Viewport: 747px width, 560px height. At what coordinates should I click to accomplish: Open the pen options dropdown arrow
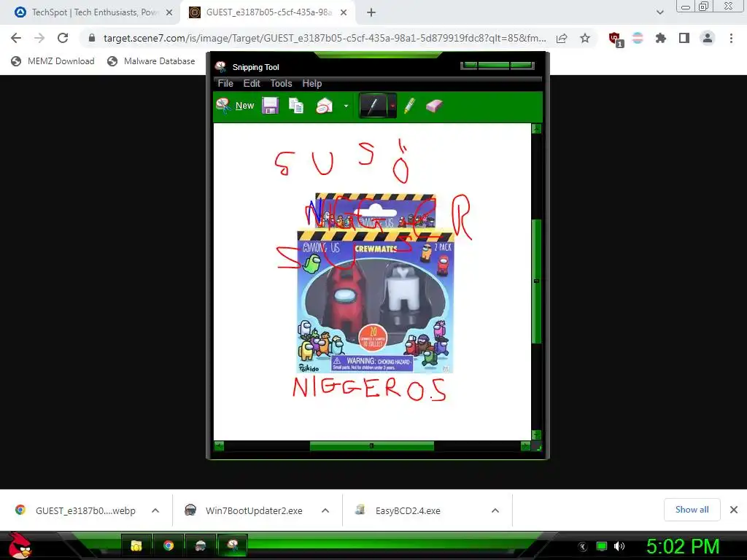(x=392, y=105)
